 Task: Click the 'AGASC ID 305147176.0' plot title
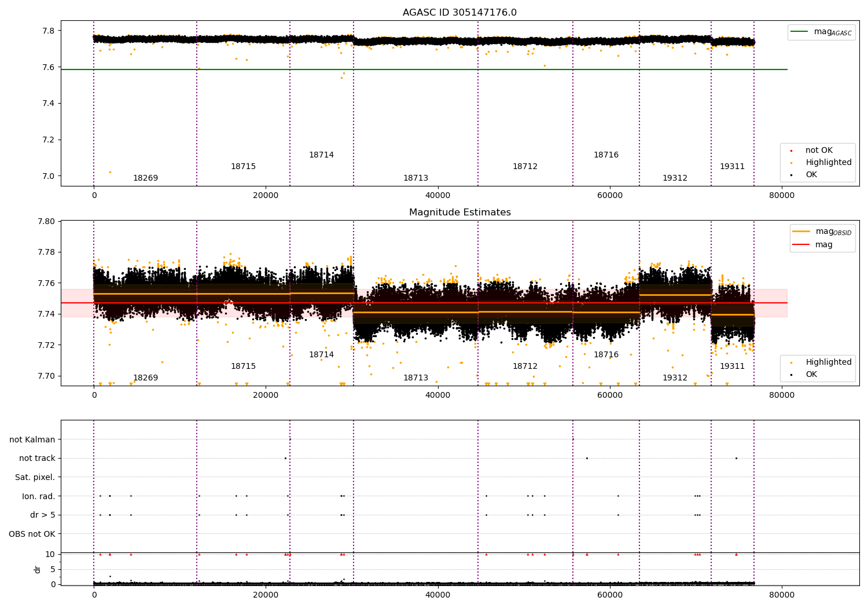[459, 13]
